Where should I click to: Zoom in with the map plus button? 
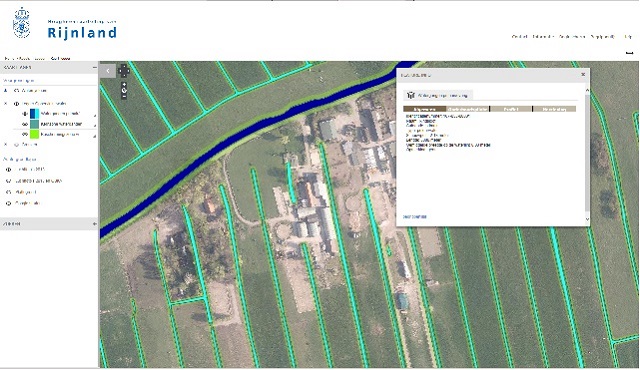pos(124,84)
